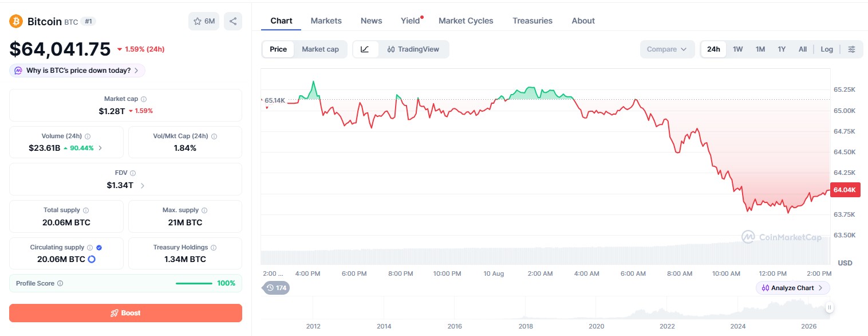Expand Volume (24h) details arrow

point(101,148)
